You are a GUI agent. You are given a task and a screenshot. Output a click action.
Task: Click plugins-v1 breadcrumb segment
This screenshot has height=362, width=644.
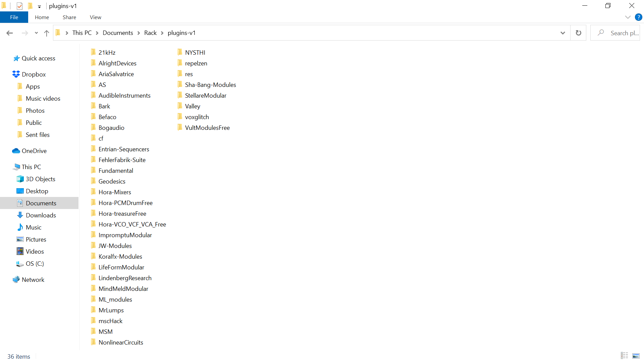pyautogui.click(x=181, y=33)
